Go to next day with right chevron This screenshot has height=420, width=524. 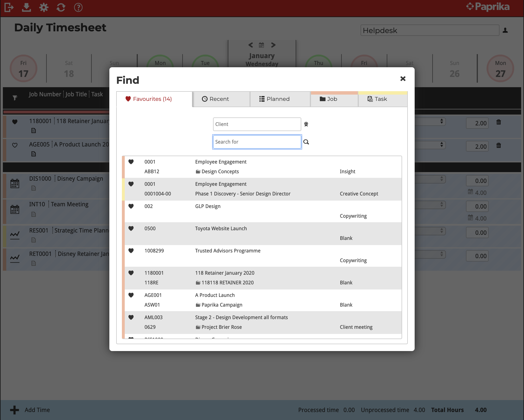point(273,45)
